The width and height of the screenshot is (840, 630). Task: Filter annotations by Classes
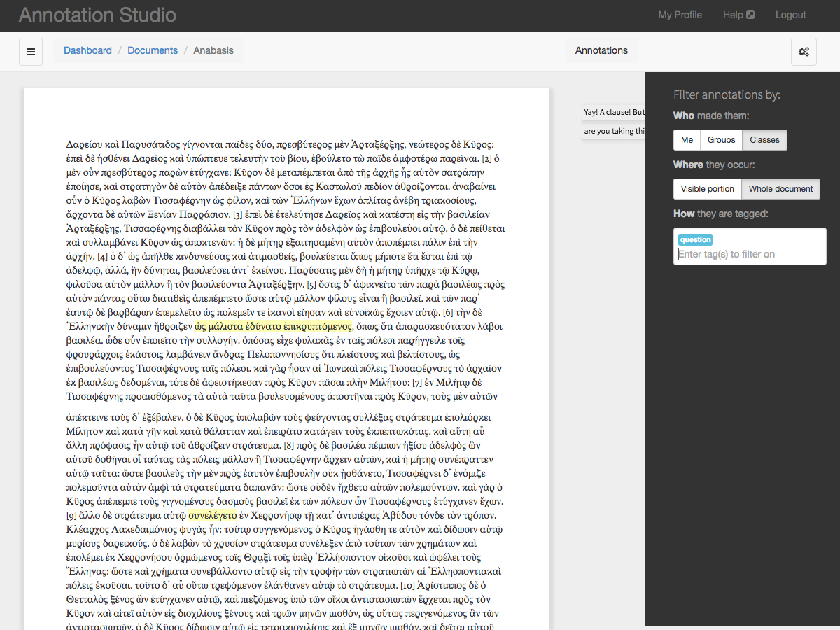pyautogui.click(x=764, y=140)
